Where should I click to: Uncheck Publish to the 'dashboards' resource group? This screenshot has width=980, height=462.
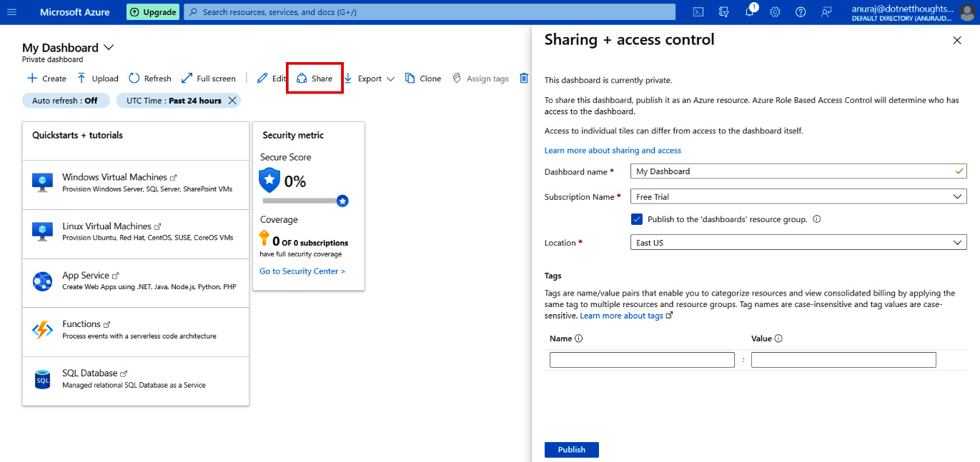637,219
